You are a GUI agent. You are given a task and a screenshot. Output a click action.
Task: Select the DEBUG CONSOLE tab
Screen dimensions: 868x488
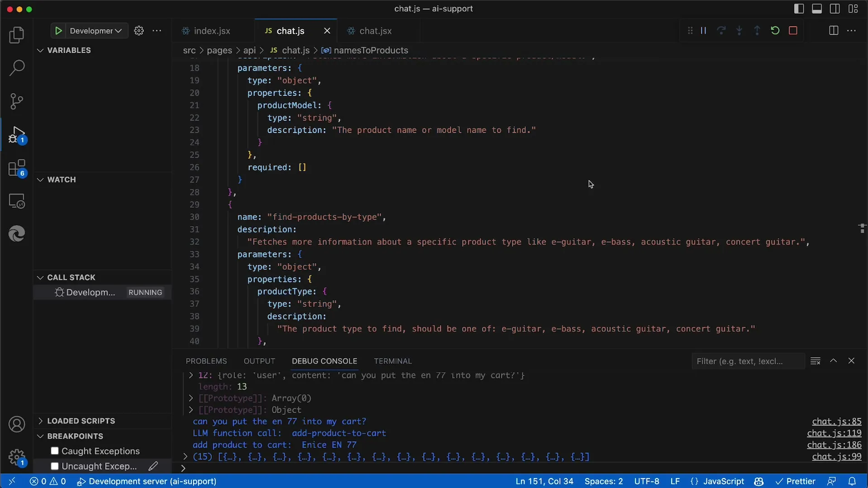click(x=324, y=361)
